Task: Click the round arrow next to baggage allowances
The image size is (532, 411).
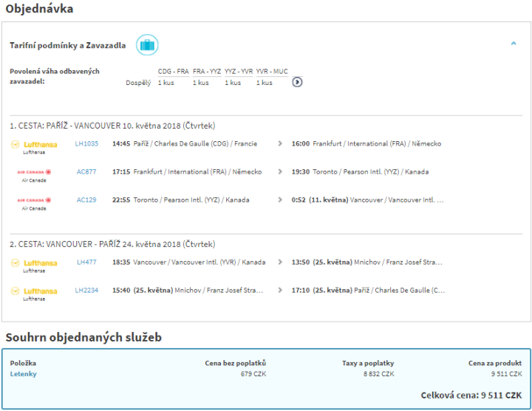Action: click(297, 82)
